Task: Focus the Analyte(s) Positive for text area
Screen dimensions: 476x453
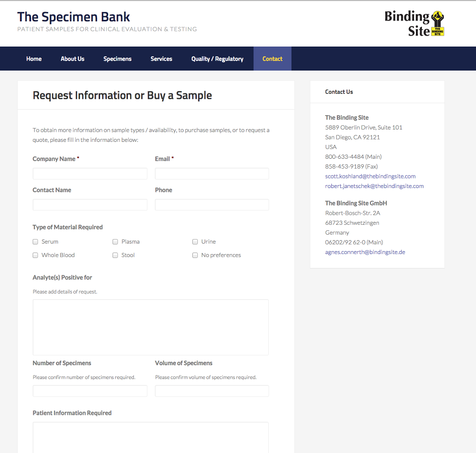Action: pos(151,327)
